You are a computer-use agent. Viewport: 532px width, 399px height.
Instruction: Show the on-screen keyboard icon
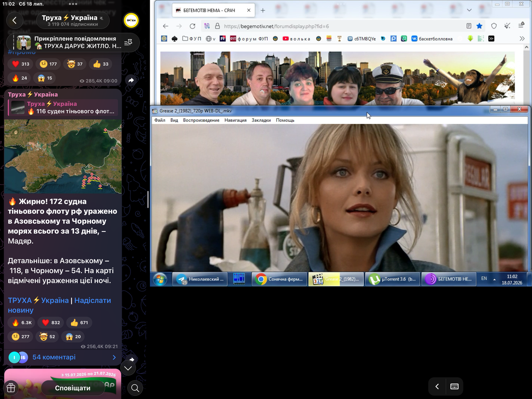coord(454,387)
